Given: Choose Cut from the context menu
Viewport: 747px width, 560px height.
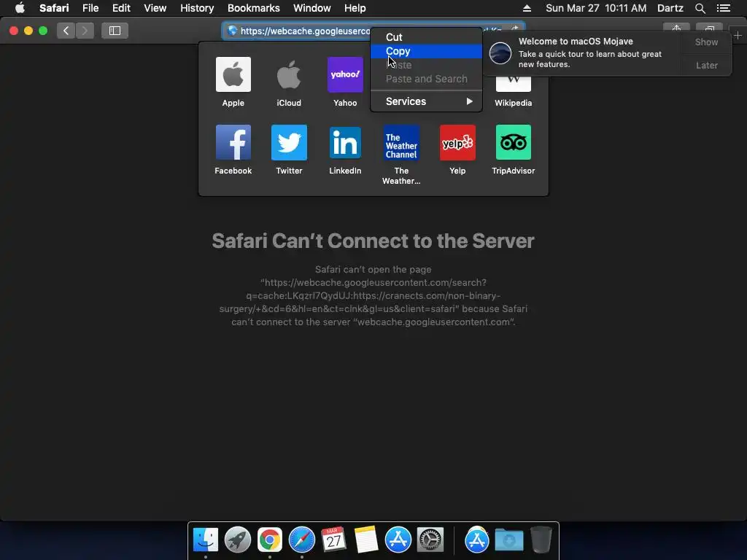Looking at the screenshot, I should click(426, 37).
